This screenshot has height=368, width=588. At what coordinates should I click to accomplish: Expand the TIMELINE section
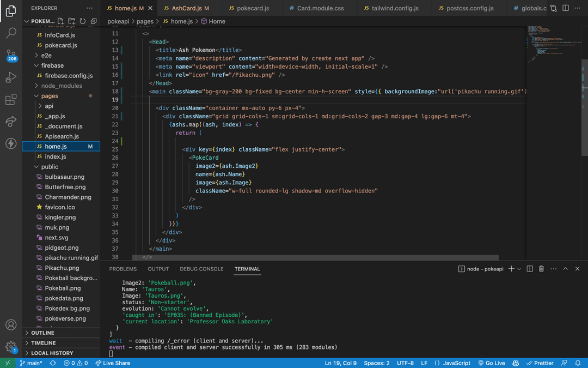(x=61, y=343)
